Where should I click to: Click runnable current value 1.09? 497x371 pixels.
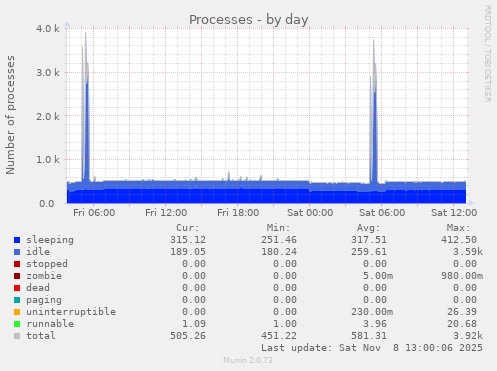tap(194, 324)
